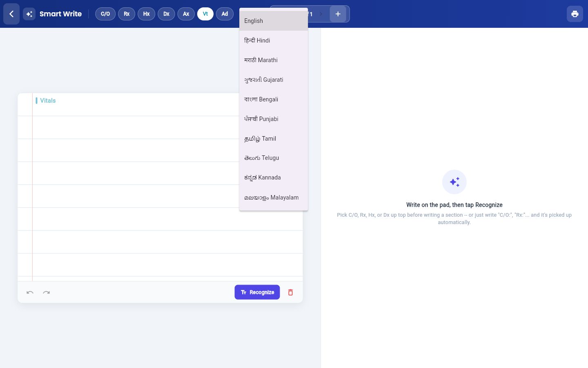The width and height of the screenshot is (588, 368).
Task: Click the sparkle icon above the Recognize hint
Action: tap(454, 182)
